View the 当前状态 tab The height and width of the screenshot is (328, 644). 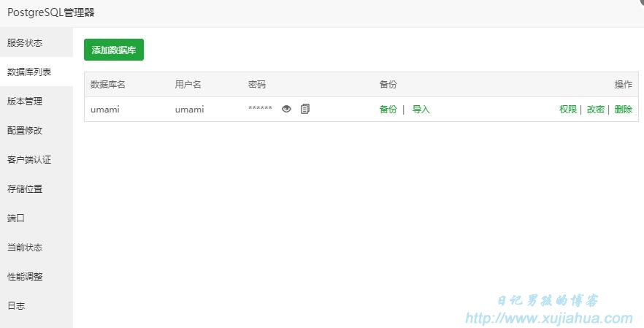click(37, 247)
